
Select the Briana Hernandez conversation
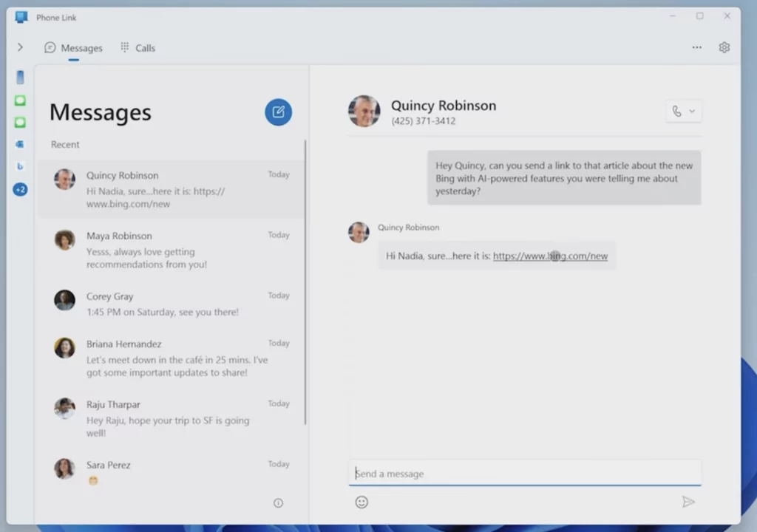[170, 358]
